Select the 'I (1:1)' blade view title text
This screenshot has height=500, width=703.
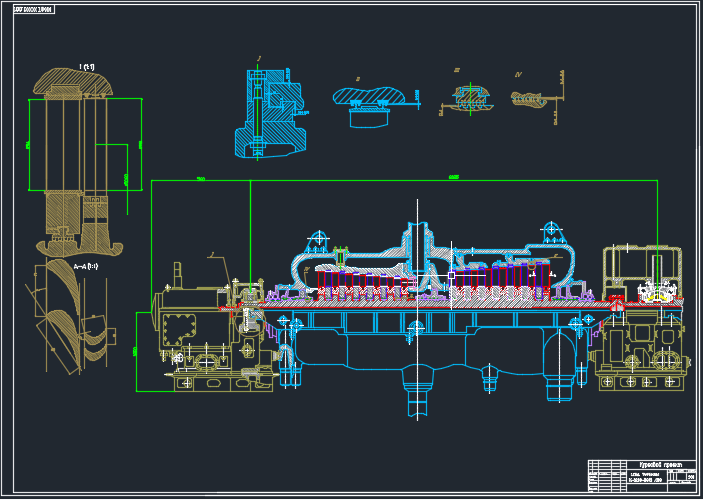pos(86,67)
